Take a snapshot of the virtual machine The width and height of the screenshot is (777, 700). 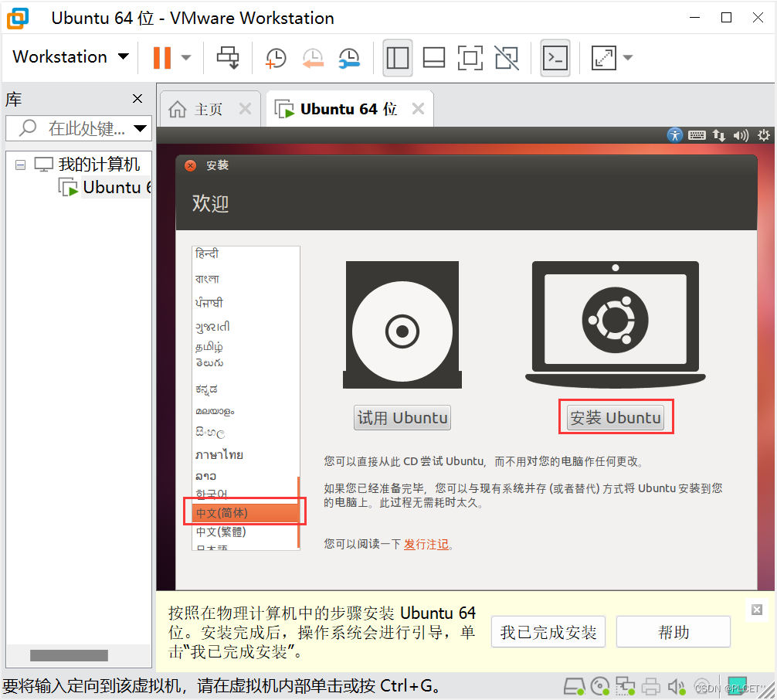click(275, 58)
